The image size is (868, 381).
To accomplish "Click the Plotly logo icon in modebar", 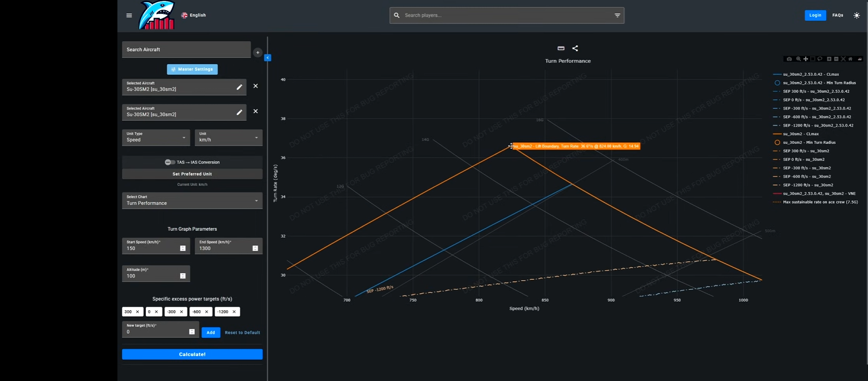I will coord(859,59).
